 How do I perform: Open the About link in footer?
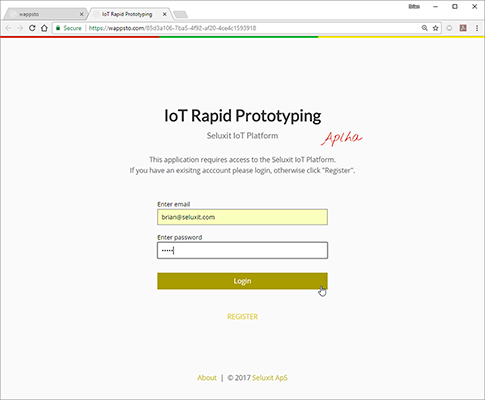tap(207, 378)
